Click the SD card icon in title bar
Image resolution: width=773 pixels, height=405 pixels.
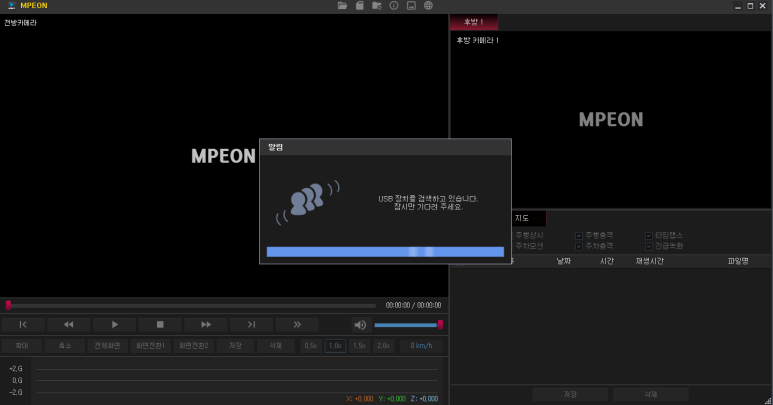pos(359,5)
